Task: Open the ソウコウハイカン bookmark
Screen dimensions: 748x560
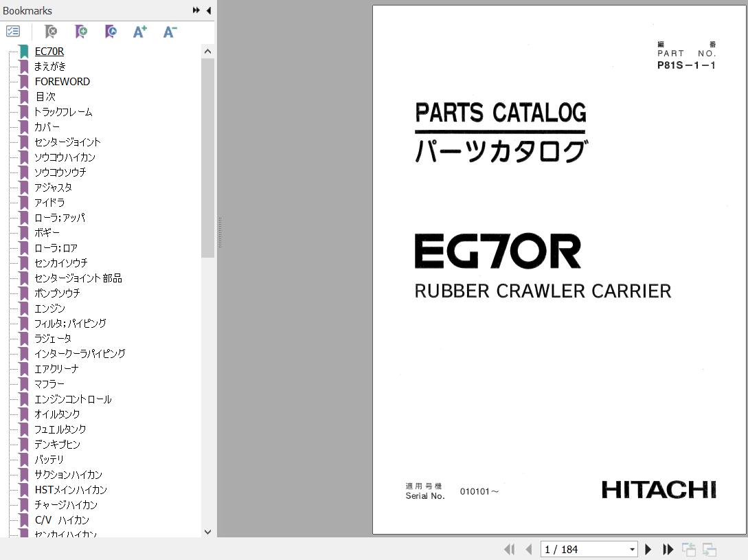Action: [x=65, y=157]
